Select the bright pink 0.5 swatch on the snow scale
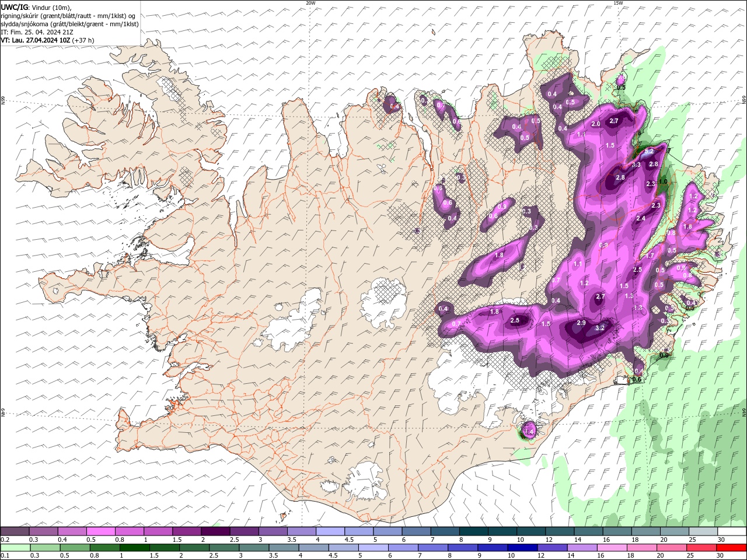 tap(101, 531)
